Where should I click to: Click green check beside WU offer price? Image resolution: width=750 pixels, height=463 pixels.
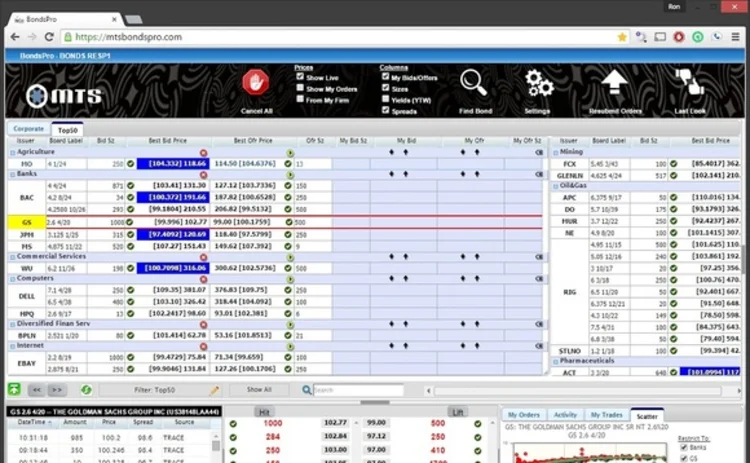tap(288, 268)
